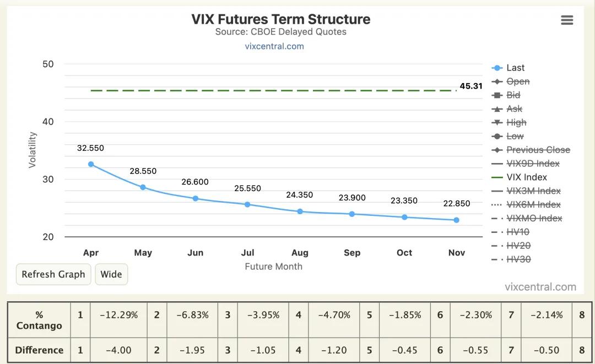
Task: Show the Ask series in legend
Action: (x=514, y=109)
